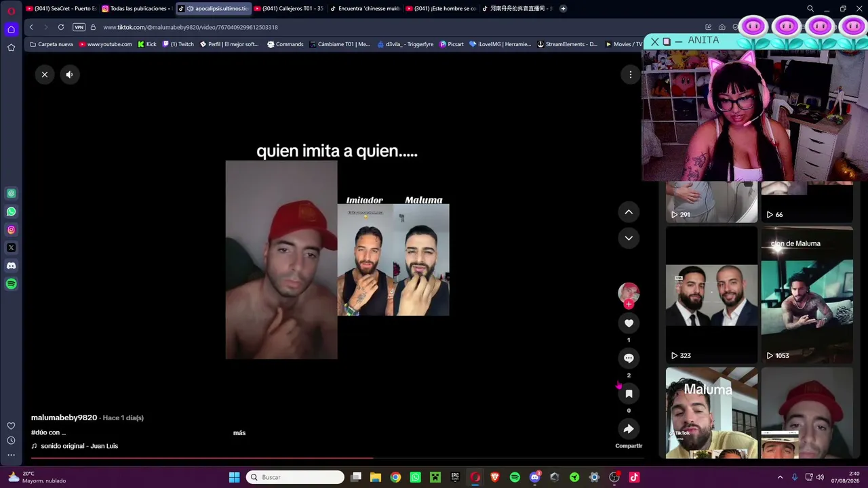Screen dimensions: 868x488
Task: Open the three-dot video options menu
Action: point(630,75)
